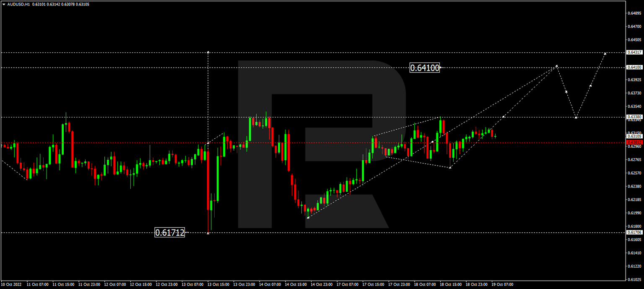The width and height of the screenshot is (644, 289).
Task: Click the 0.64317 marker on price axis
Action: click(634, 53)
